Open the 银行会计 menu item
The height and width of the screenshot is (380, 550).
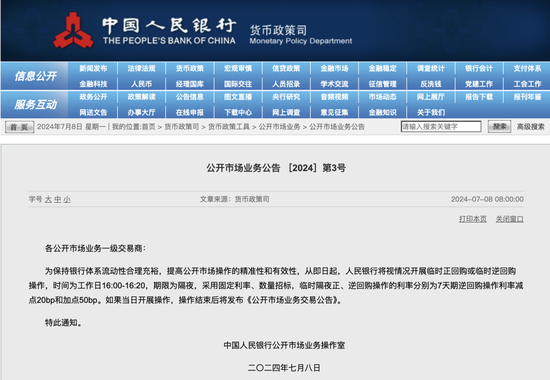(479, 68)
